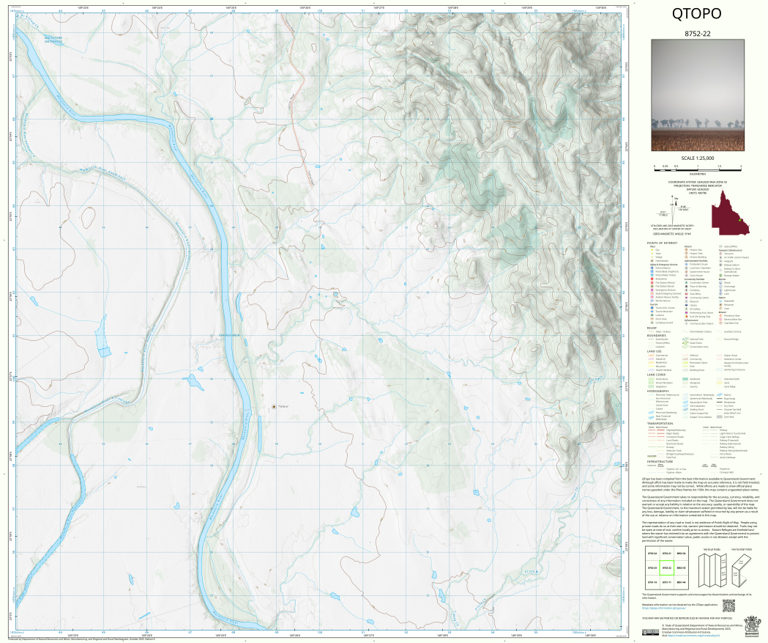This screenshot has width=768, height=643.
Task: Click the Vertical Folds diagram
Action: click(x=713, y=568)
